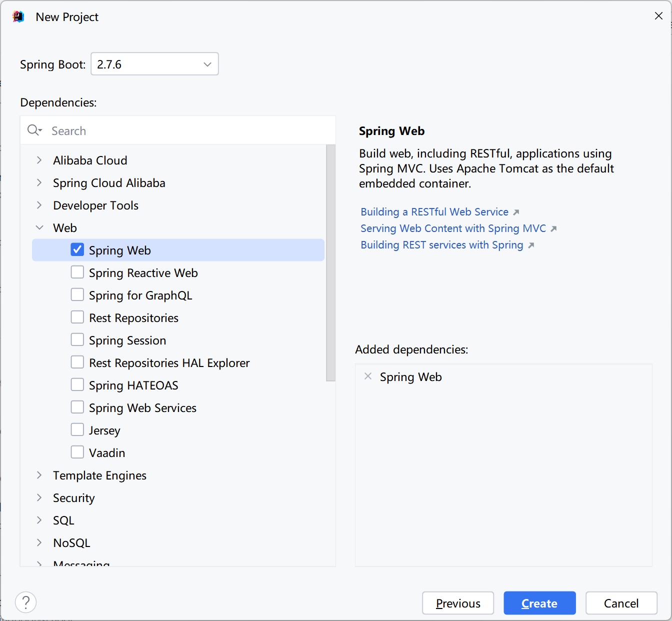The width and height of the screenshot is (672, 621).
Task: Select the NoSQL row label
Action: (71, 543)
